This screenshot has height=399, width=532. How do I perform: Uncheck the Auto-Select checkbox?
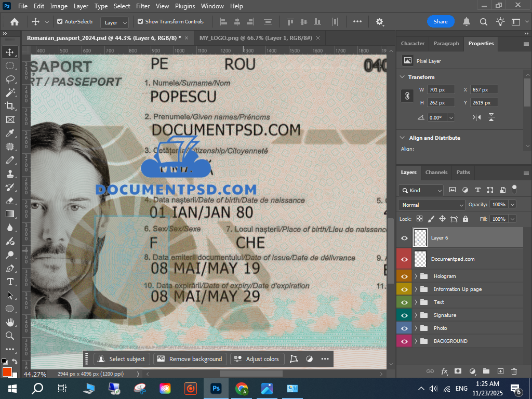point(60,22)
